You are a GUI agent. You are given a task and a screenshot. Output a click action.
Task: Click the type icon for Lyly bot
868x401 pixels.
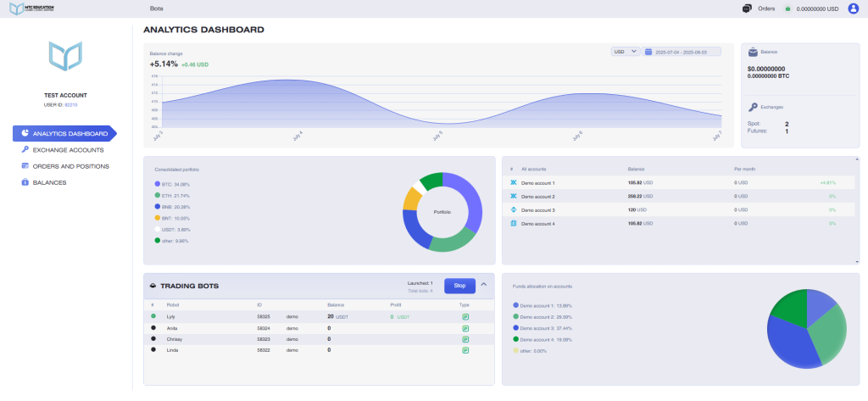pyautogui.click(x=465, y=316)
